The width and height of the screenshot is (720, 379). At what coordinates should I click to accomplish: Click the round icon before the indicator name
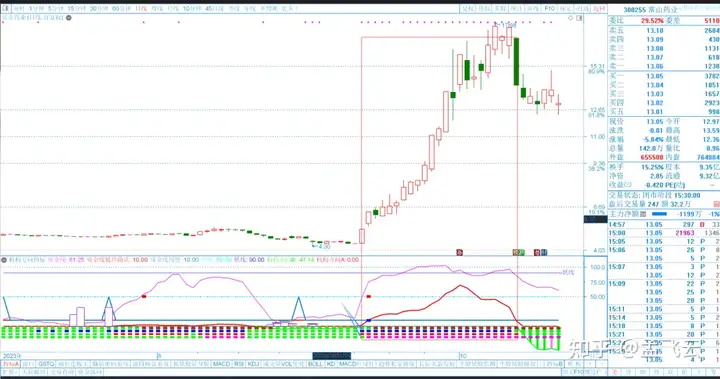4,260
